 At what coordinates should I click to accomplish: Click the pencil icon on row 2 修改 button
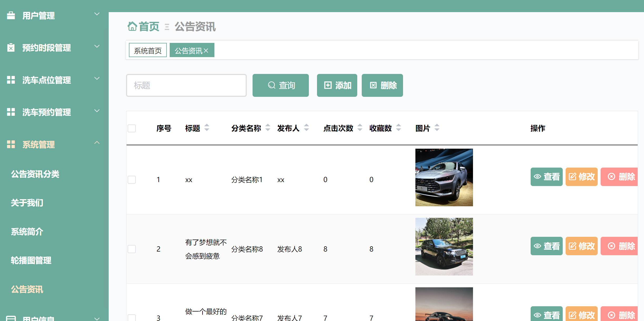tap(572, 246)
